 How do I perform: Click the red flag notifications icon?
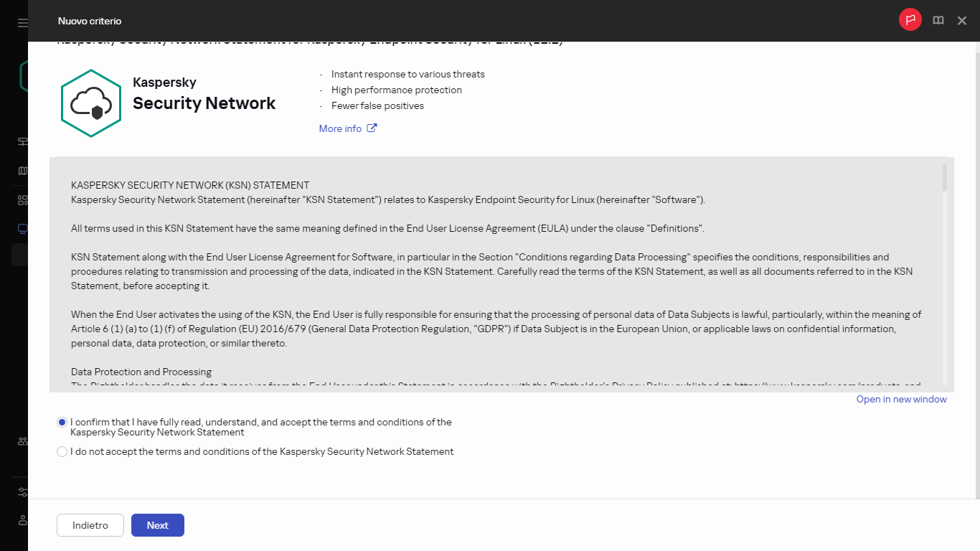pos(910,20)
